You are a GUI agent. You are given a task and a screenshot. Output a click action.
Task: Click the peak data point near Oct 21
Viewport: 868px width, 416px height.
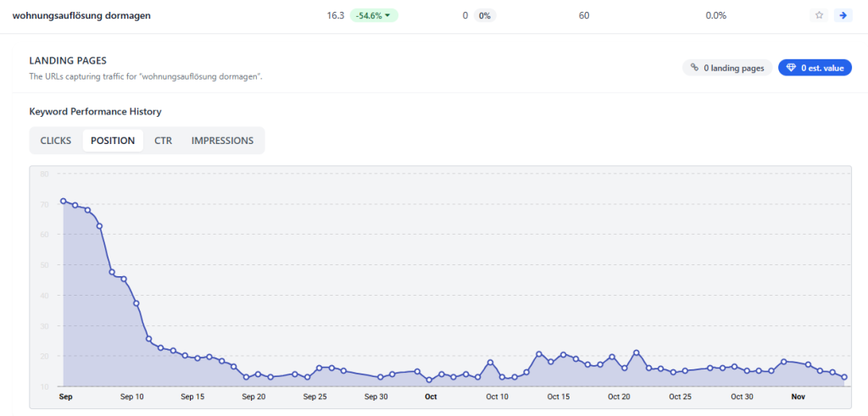[636, 353]
